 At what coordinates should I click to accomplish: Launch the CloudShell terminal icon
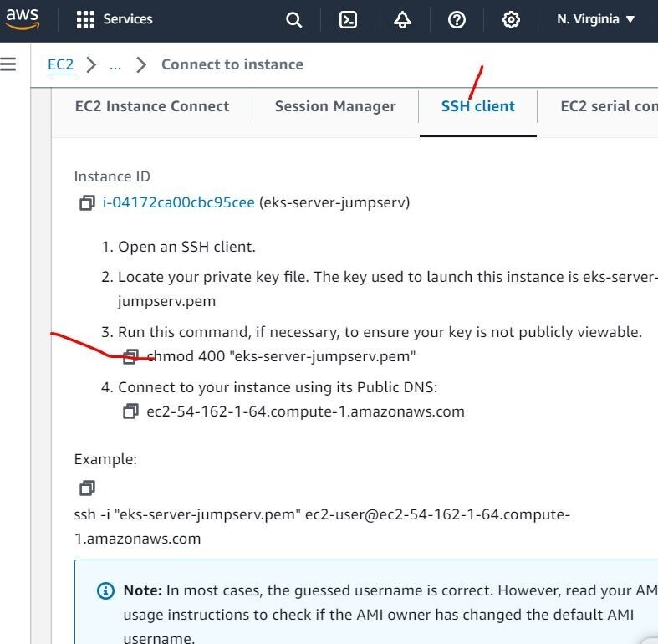[x=348, y=19]
